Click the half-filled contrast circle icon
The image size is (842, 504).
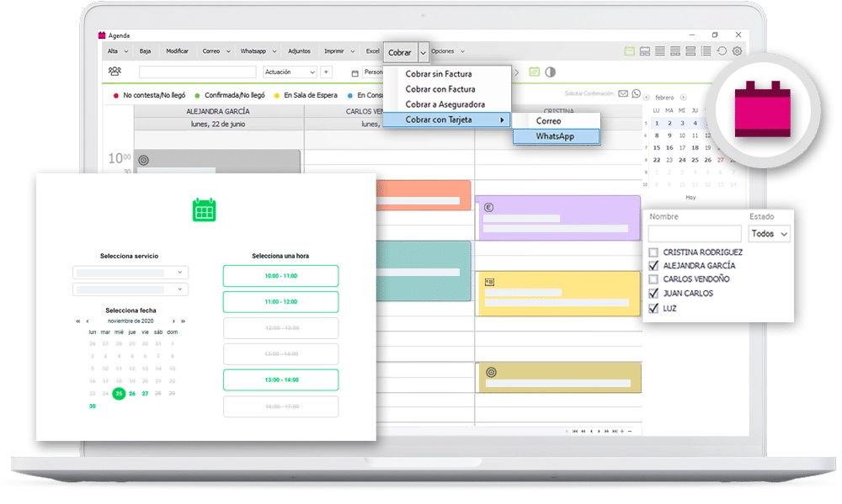click(551, 72)
